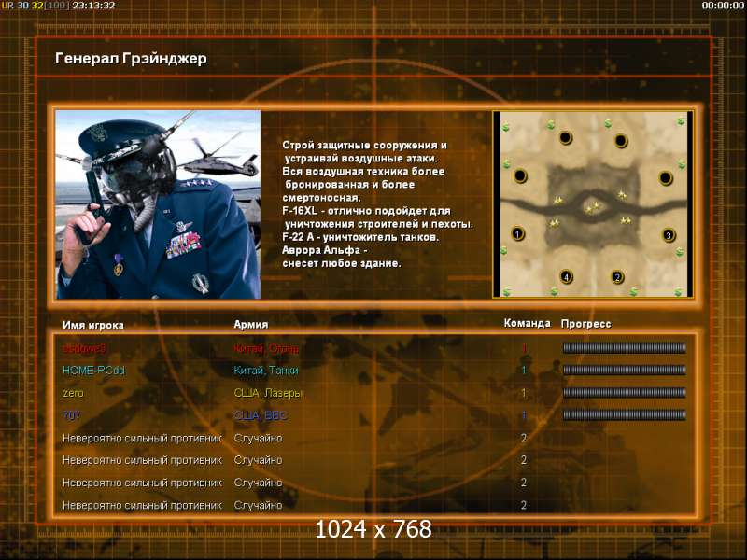Click the red player name in the first row
Viewport: 747px width, 560px height.
coord(84,348)
